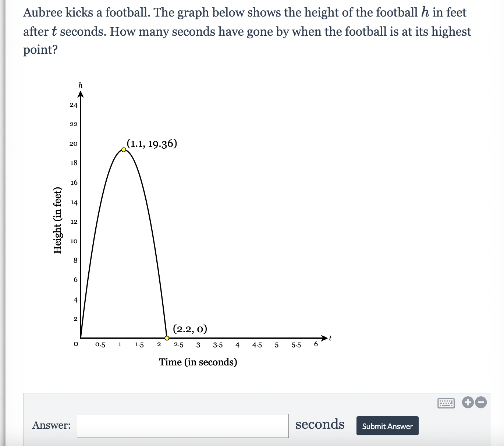
Task: Click the seconds label beside the answer box
Action: (x=320, y=424)
